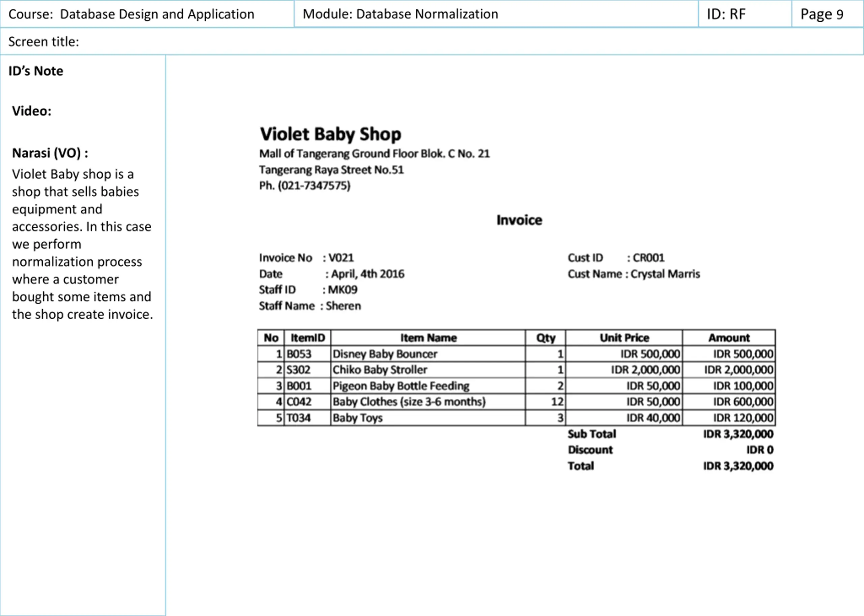Click the Narasi (VO) label
This screenshot has height=616, width=864.
(x=50, y=153)
